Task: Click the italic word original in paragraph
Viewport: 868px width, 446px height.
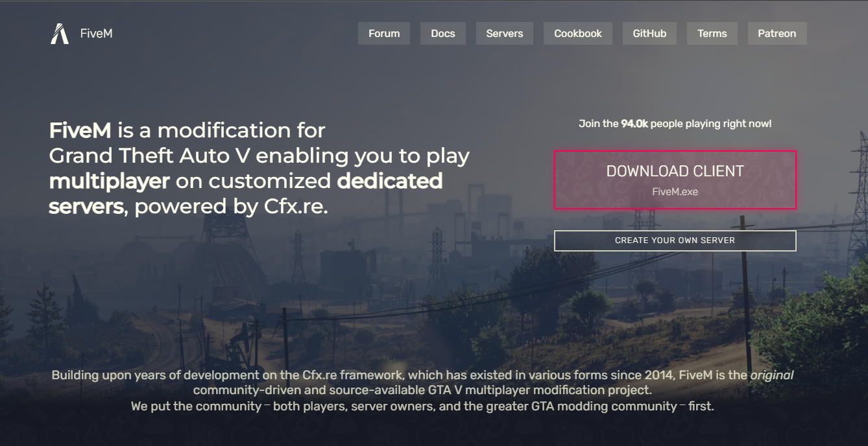Action: [x=772, y=375]
